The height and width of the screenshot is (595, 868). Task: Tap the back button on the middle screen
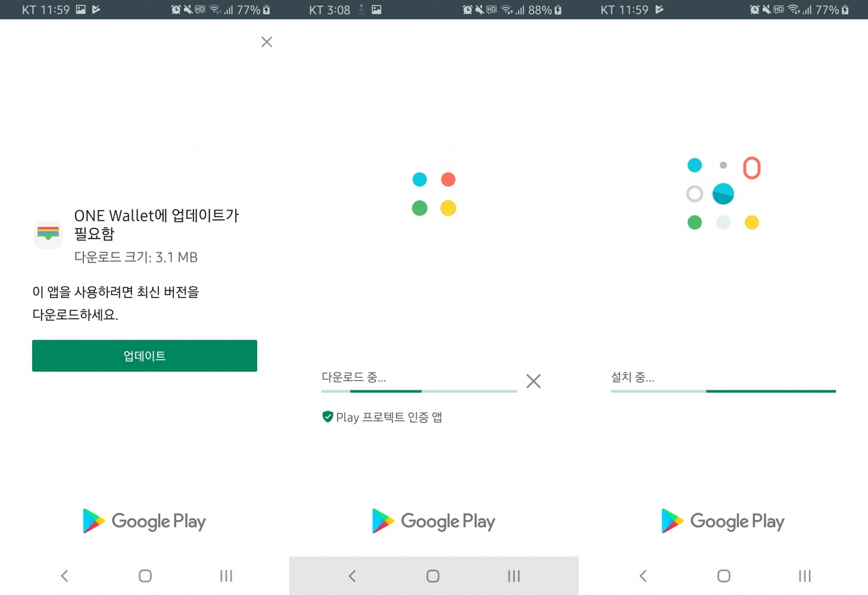click(352, 576)
